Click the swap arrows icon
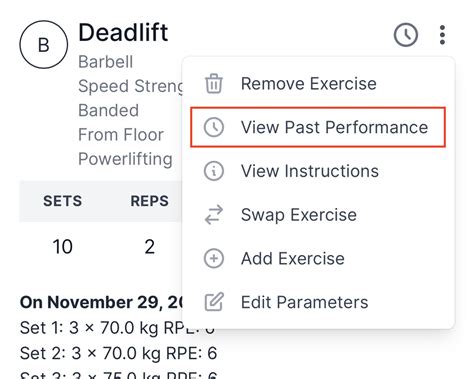474x379 pixels. click(213, 215)
